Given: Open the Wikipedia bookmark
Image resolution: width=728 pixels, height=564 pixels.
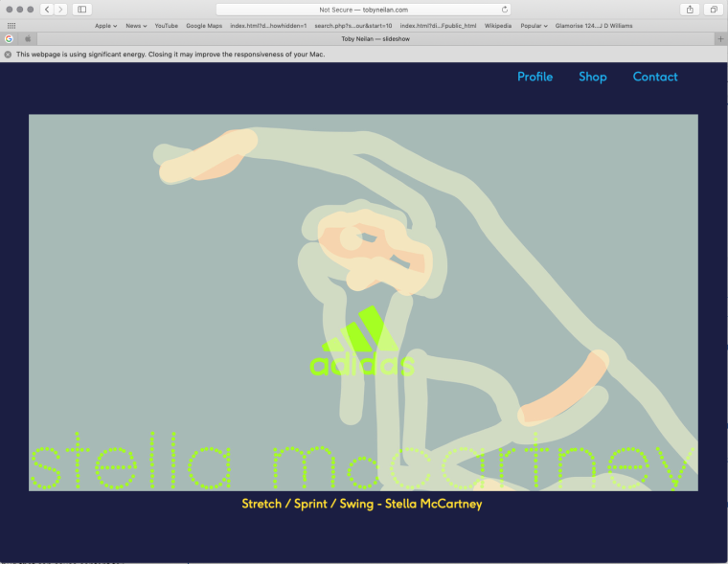Looking at the screenshot, I should (x=498, y=26).
